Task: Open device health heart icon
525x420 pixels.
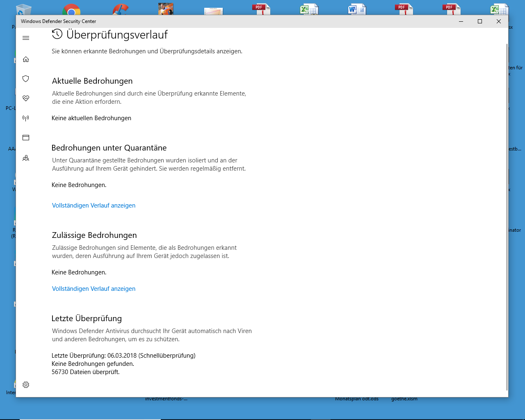Action: (26, 98)
